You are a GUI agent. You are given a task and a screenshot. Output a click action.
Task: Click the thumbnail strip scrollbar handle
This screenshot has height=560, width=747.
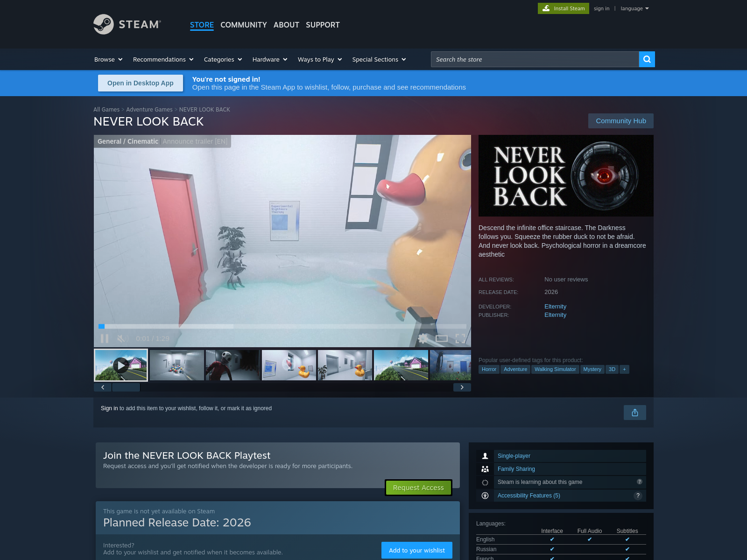click(126, 387)
